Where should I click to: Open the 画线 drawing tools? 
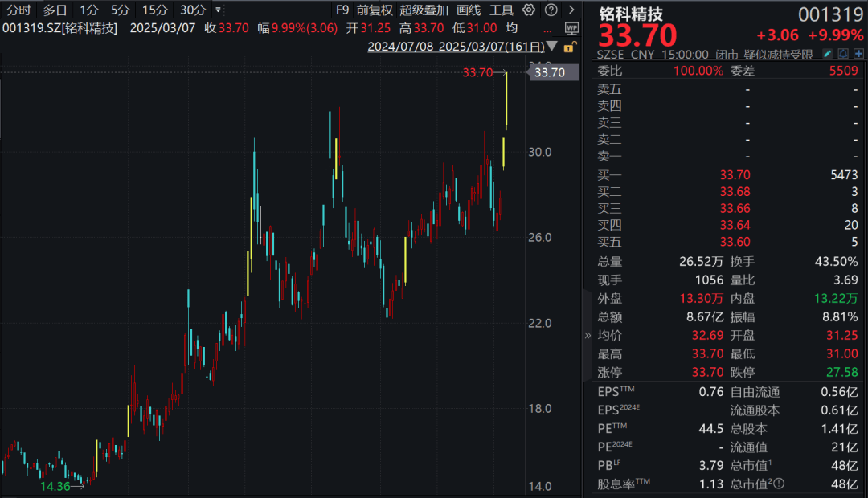(469, 10)
